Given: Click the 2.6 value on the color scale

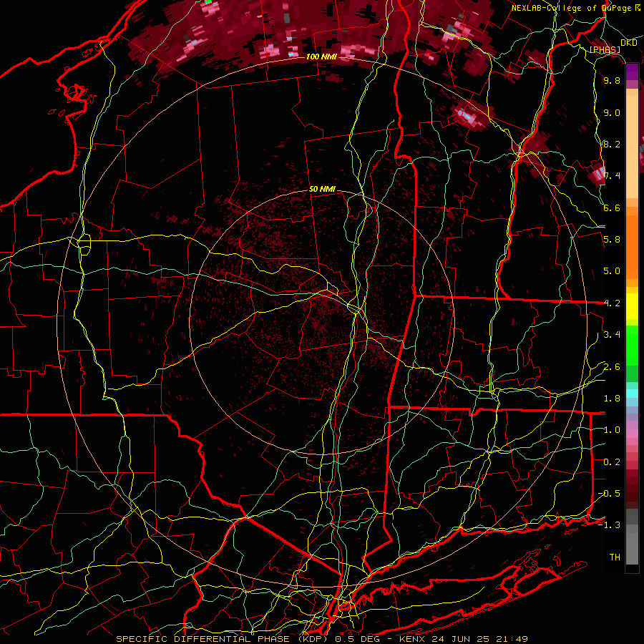Looking at the screenshot, I should 612,367.
